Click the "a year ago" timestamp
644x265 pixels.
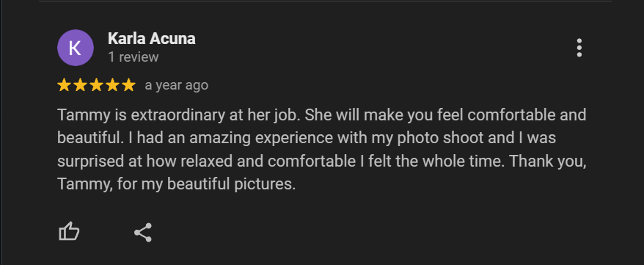177,85
